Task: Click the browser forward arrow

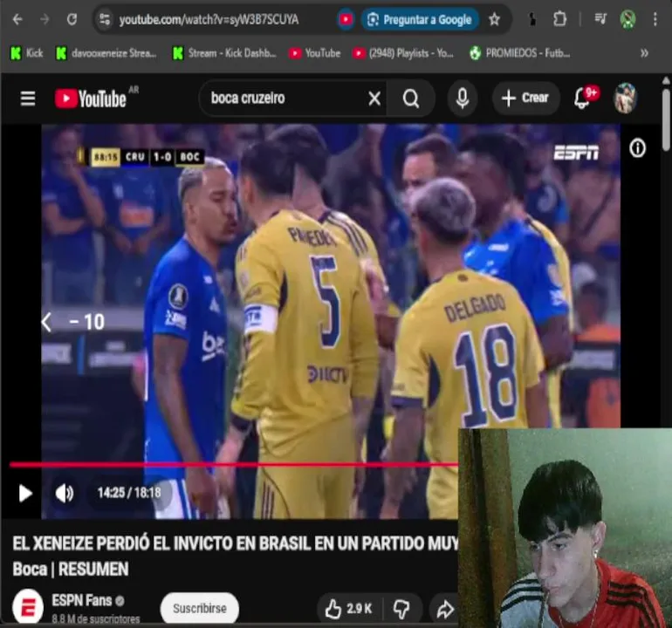Action: [45, 19]
